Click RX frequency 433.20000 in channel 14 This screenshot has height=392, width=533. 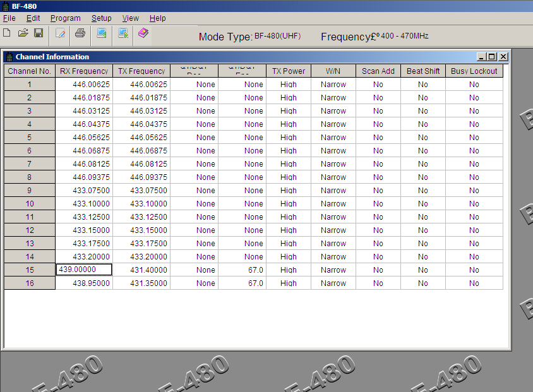[84, 256]
